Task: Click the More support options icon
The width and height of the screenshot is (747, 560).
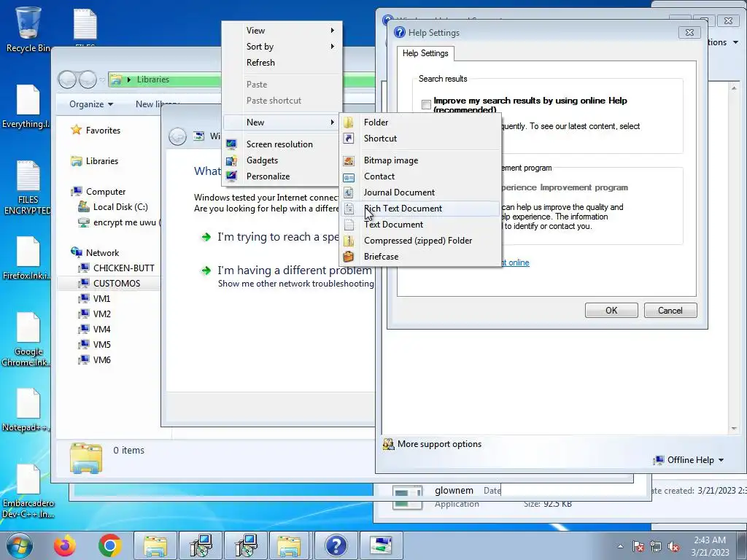Action: coord(389,444)
